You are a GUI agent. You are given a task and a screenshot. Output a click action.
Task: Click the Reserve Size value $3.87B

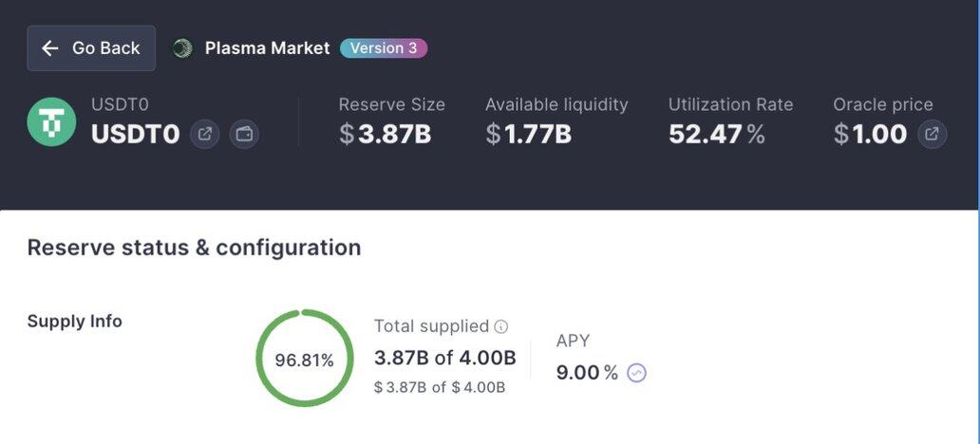(385, 134)
